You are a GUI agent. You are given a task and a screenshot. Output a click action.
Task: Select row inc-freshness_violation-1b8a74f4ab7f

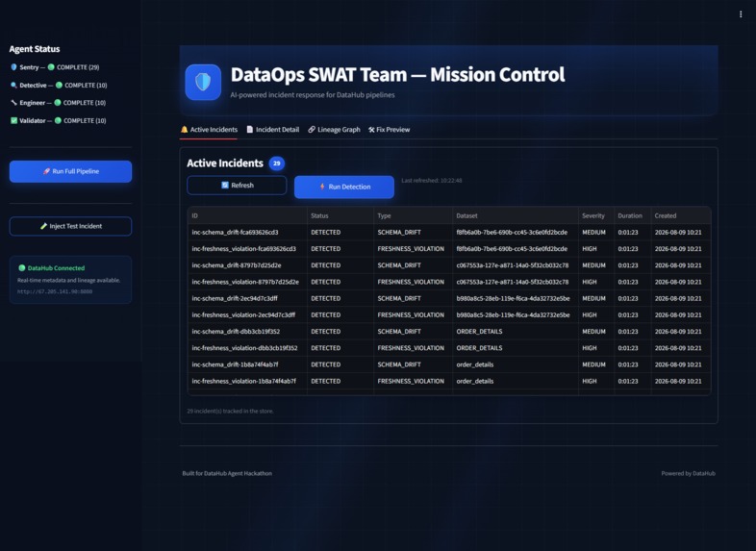(449, 381)
